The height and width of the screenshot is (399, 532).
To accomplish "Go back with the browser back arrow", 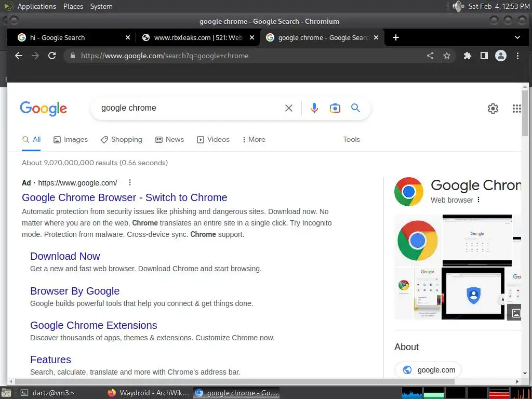I will pos(19,56).
